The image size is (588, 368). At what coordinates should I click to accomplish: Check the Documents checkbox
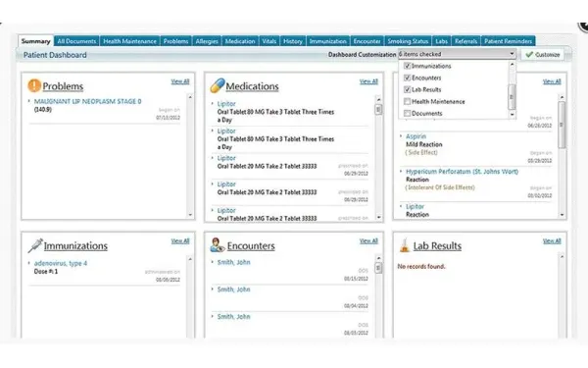tap(407, 113)
